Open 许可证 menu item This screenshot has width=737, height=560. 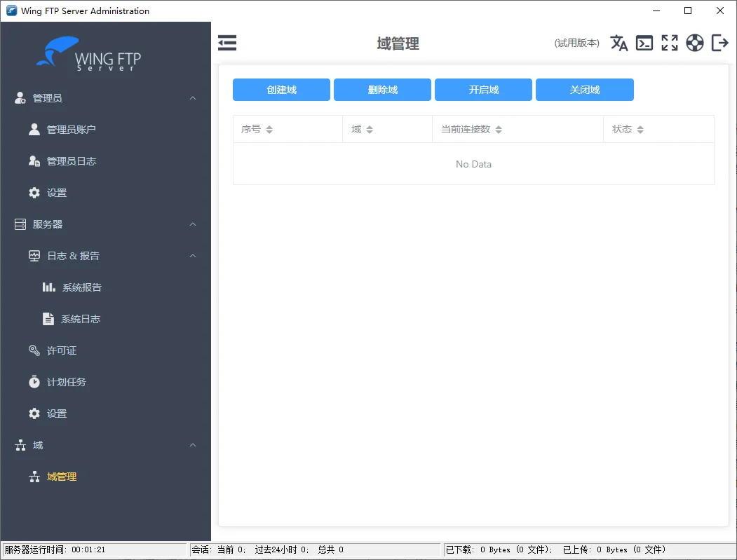105,350
